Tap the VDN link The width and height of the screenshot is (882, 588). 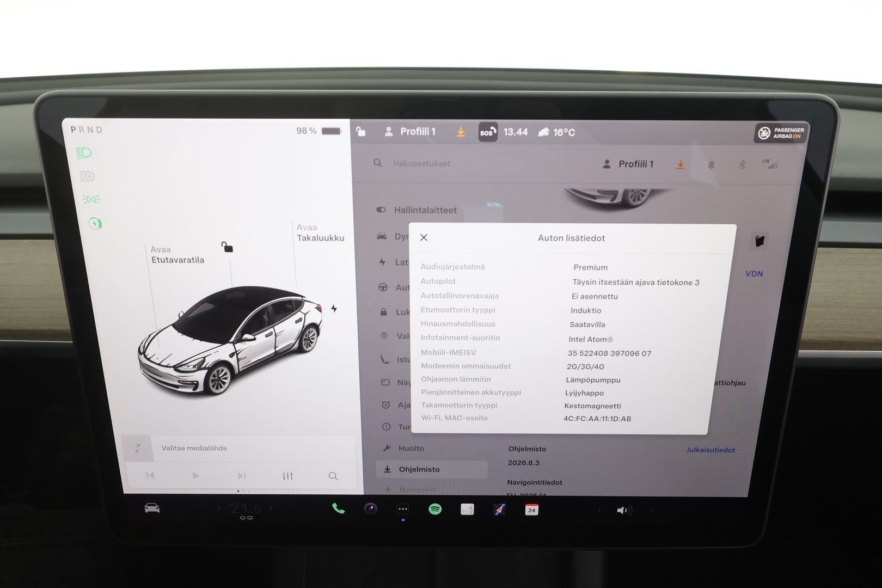point(754,274)
